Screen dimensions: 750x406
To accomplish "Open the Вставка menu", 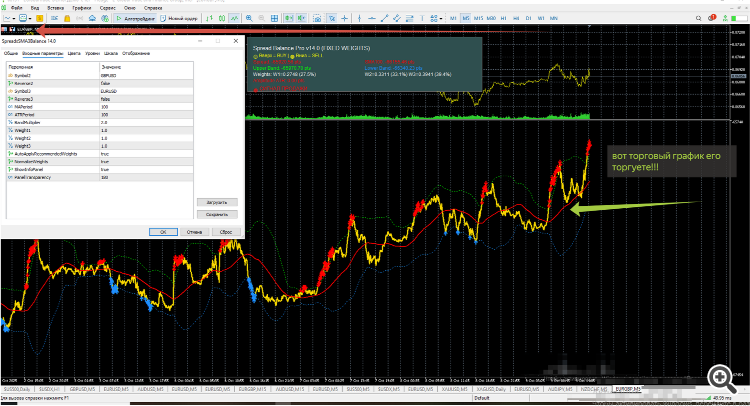I will pos(55,8).
